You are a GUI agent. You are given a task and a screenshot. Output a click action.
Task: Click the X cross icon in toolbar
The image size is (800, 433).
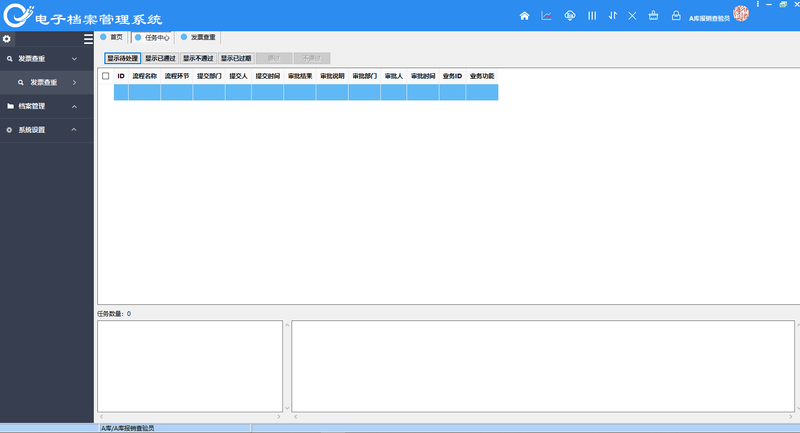point(632,16)
